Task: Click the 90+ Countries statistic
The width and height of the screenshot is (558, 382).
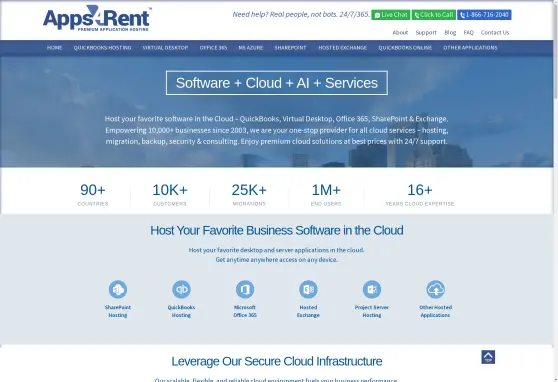Action: [93, 195]
